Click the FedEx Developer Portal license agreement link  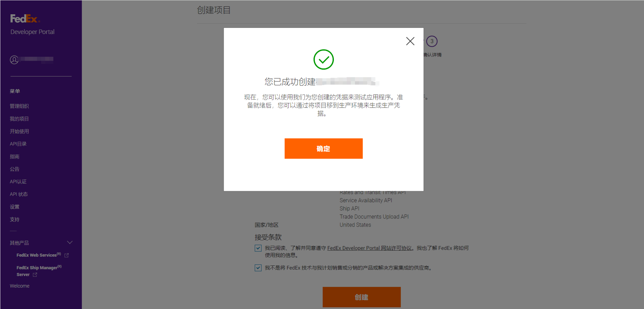point(369,248)
